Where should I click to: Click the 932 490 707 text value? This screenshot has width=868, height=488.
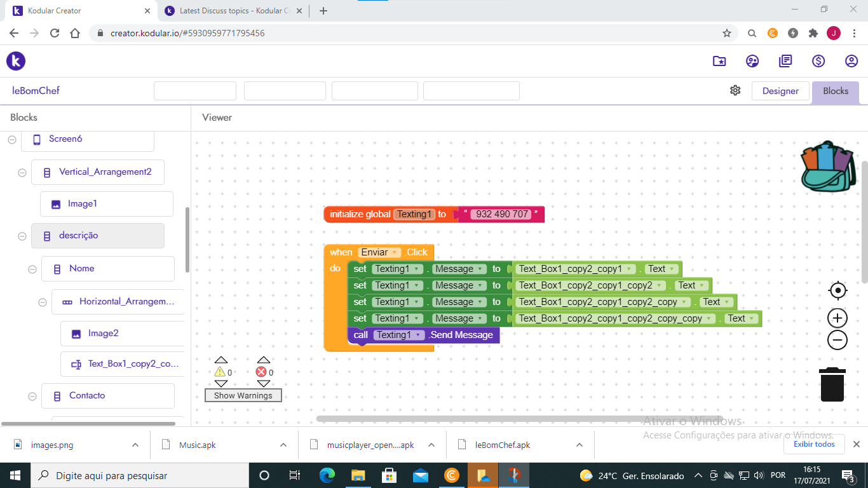click(502, 214)
